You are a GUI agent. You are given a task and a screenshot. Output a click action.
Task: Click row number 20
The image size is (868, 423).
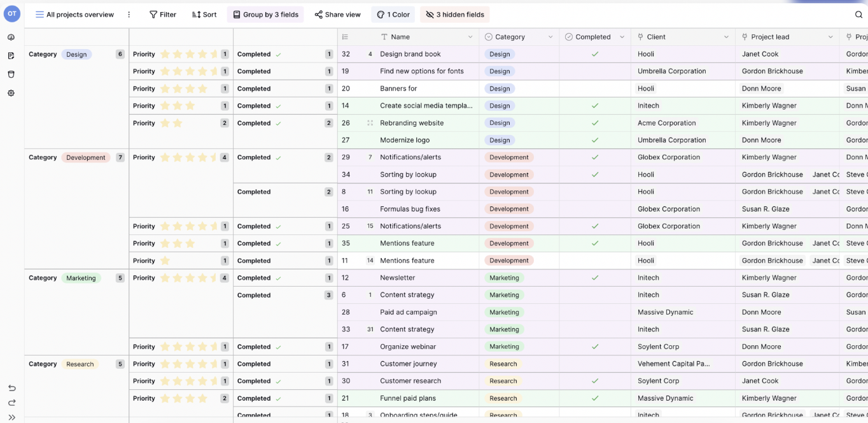pos(346,89)
